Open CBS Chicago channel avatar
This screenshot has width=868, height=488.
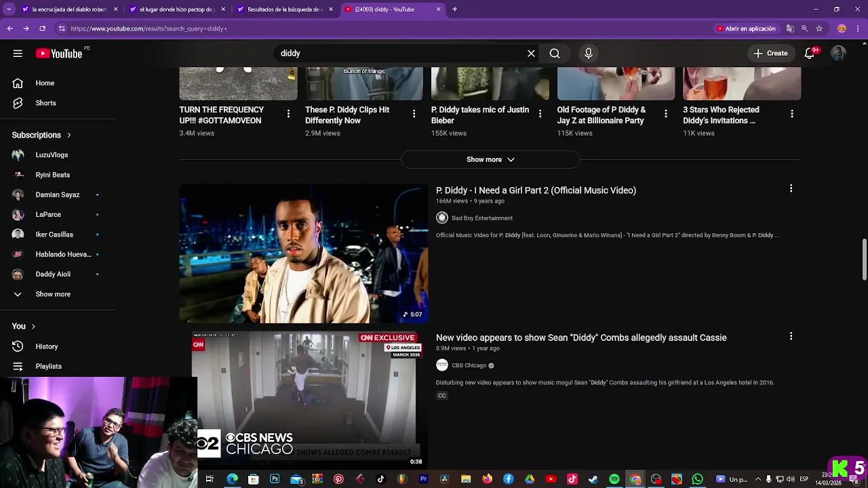click(x=442, y=365)
